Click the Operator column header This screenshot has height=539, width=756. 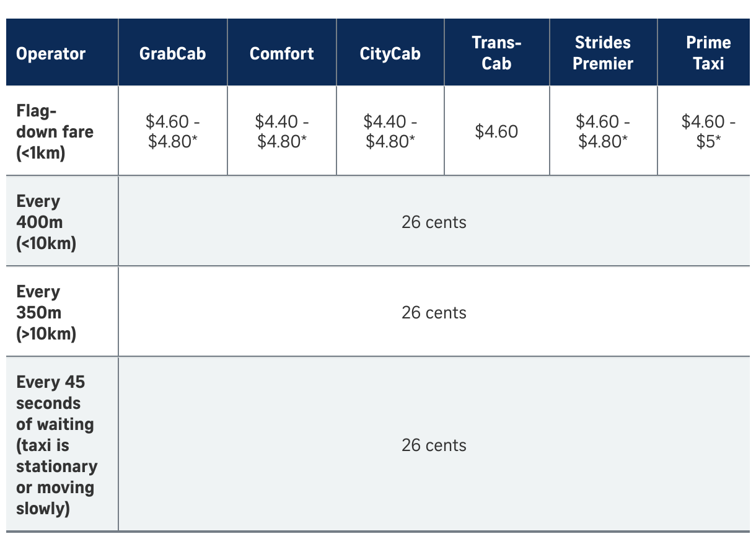51,53
